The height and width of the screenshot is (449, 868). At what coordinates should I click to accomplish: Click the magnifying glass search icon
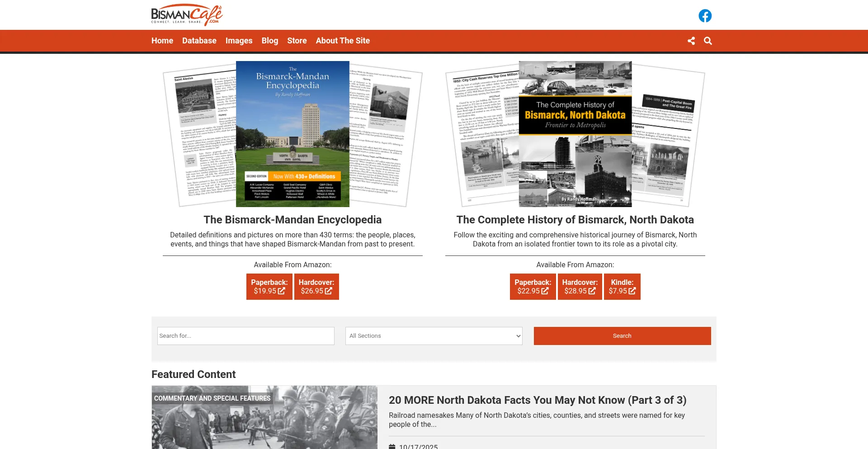[708, 41]
